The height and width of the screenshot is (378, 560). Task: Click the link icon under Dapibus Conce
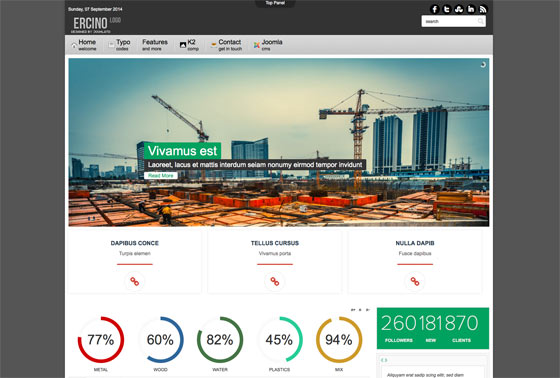135,281
